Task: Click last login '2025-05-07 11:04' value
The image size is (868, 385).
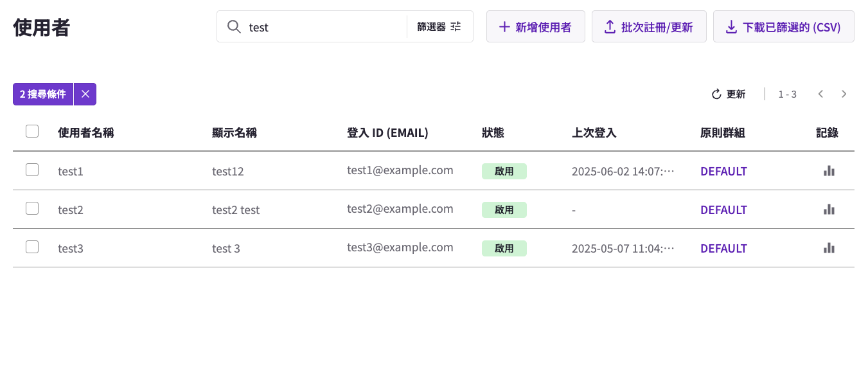Action: point(623,249)
